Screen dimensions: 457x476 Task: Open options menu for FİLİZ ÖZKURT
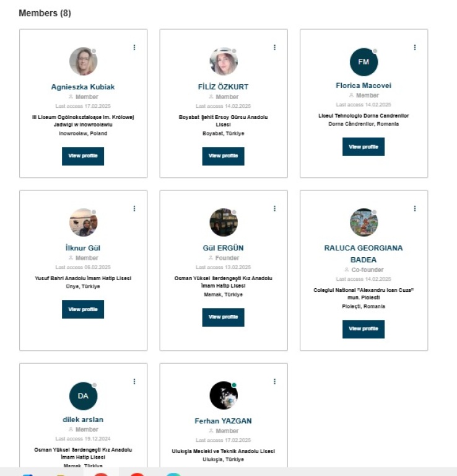[x=274, y=48]
